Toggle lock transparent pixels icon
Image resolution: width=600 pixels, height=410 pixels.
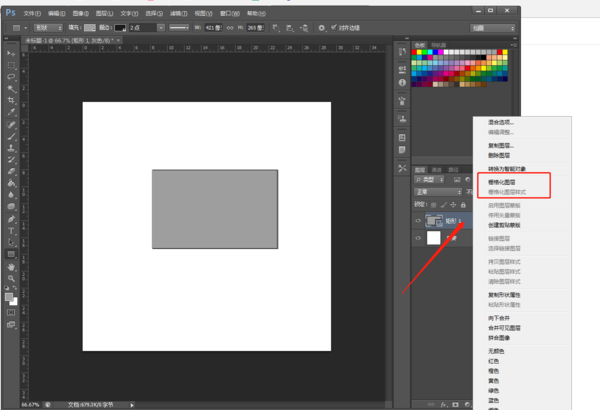434,205
